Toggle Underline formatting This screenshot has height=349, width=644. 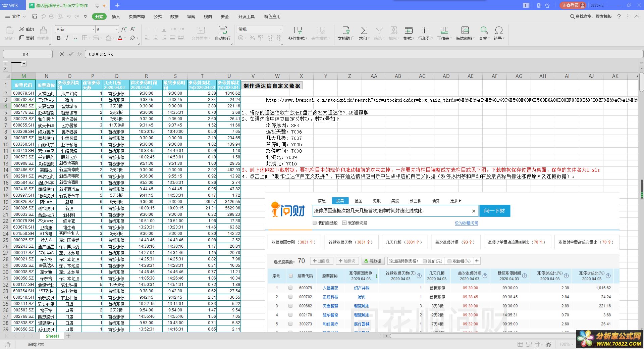75,38
